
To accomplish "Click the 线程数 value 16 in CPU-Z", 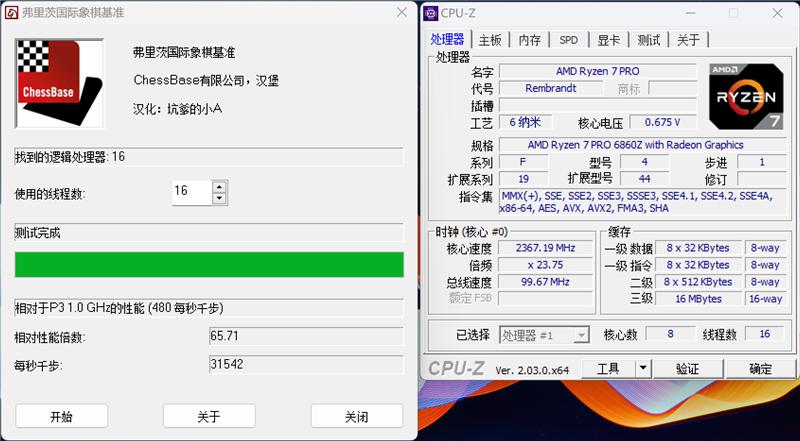I will (x=765, y=334).
